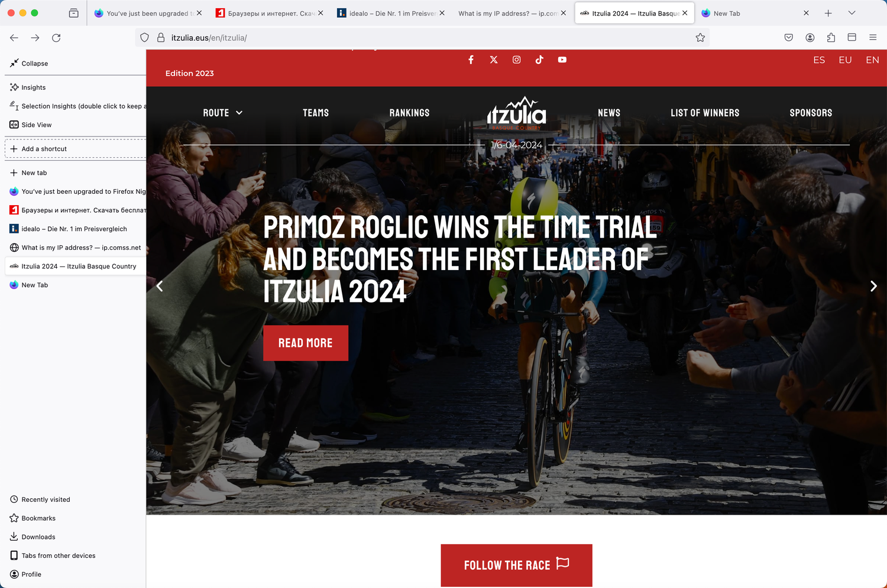The width and height of the screenshot is (887, 588).
Task: Open the Itzulia Instagram icon
Action: (516, 60)
